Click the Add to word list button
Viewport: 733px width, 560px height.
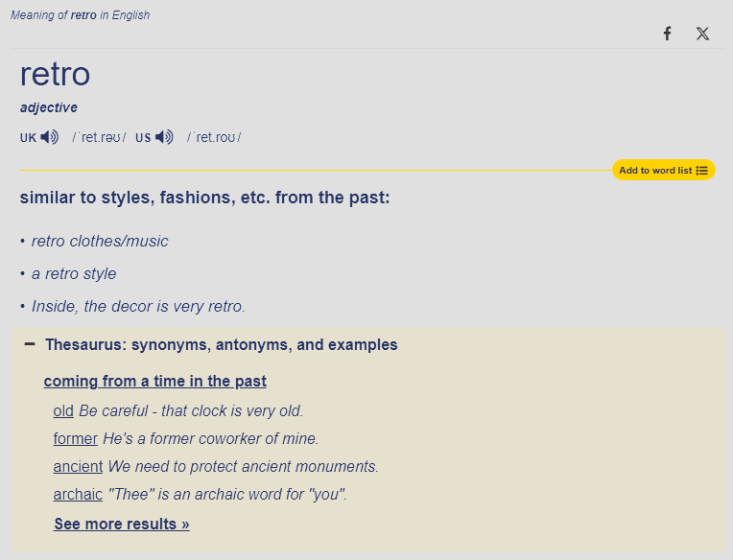tap(663, 170)
